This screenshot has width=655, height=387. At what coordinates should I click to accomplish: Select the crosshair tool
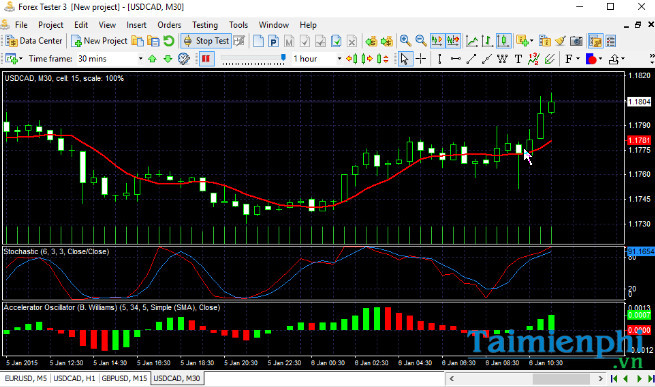point(421,59)
